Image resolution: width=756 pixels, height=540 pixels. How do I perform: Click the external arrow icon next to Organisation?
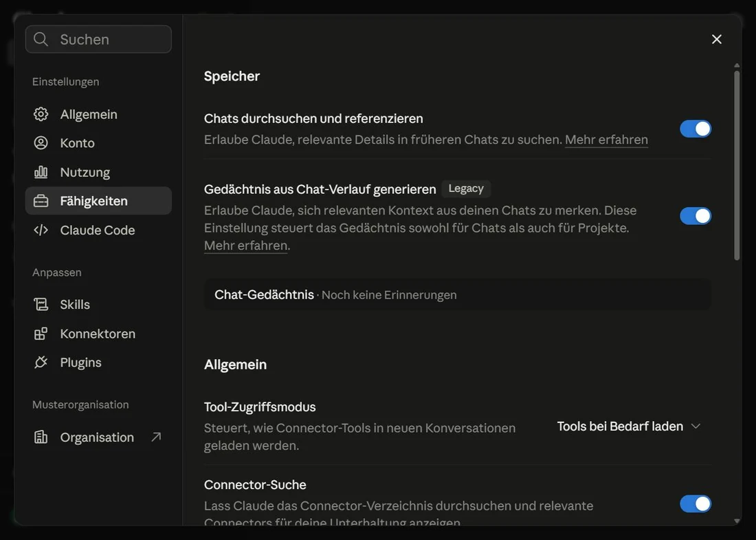tap(156, 437)
